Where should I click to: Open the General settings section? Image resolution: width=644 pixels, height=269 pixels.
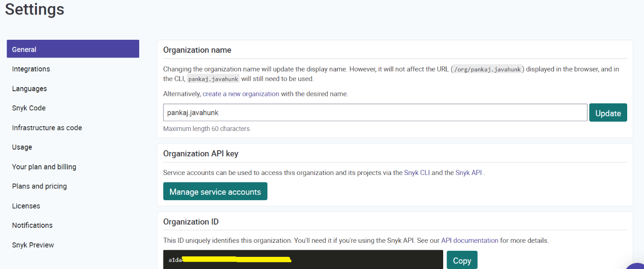coord(73,49)
